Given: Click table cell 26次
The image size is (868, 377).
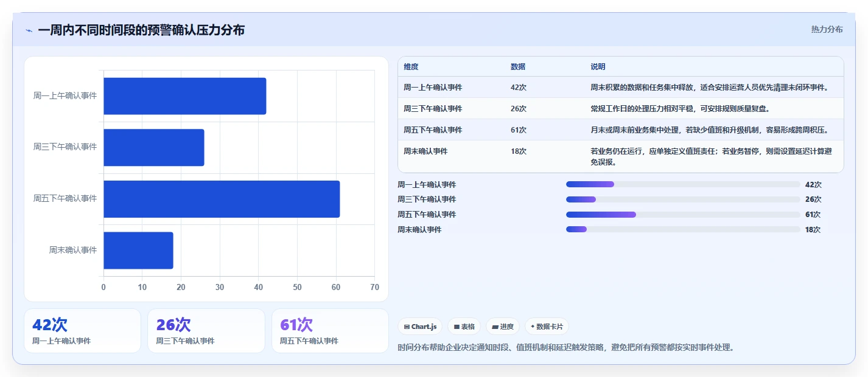Looking at the screenshot, I should coord(519,109).
